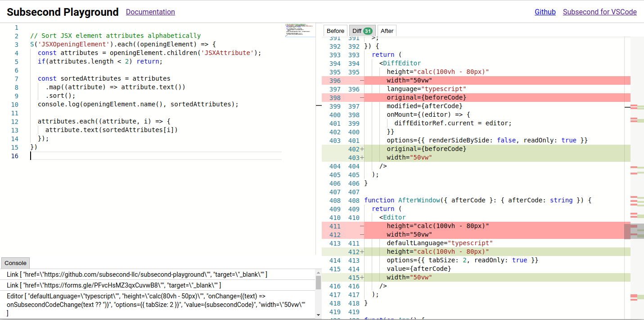The height and width of the screenshot is (320, 644).
Task: Click the console.log line in the script
Action: 138,105
